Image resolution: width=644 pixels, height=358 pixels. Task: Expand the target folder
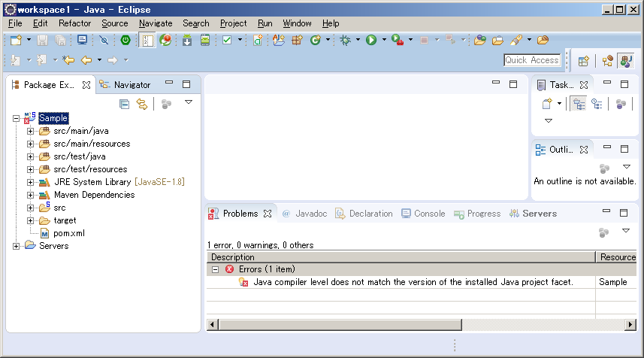click(30, 220)
